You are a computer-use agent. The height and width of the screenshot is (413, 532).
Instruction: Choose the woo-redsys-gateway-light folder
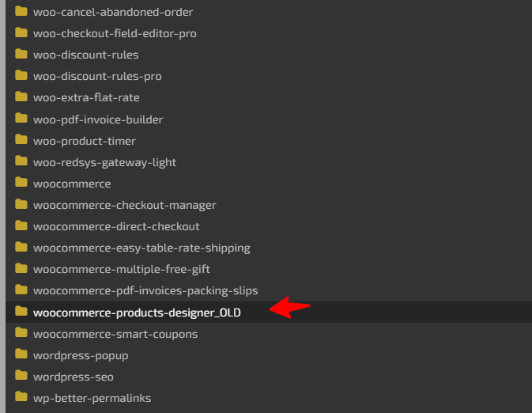104,162
